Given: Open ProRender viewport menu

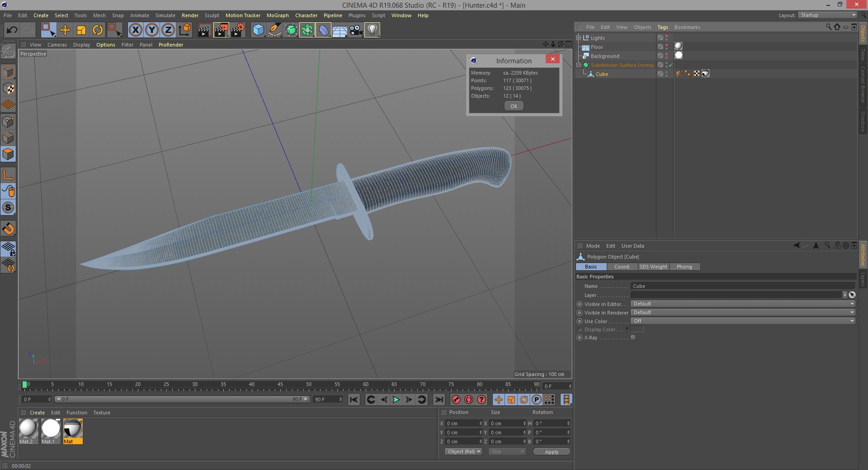Looking at the screenshot, I should pyautogui.click(x=171, y=45).
